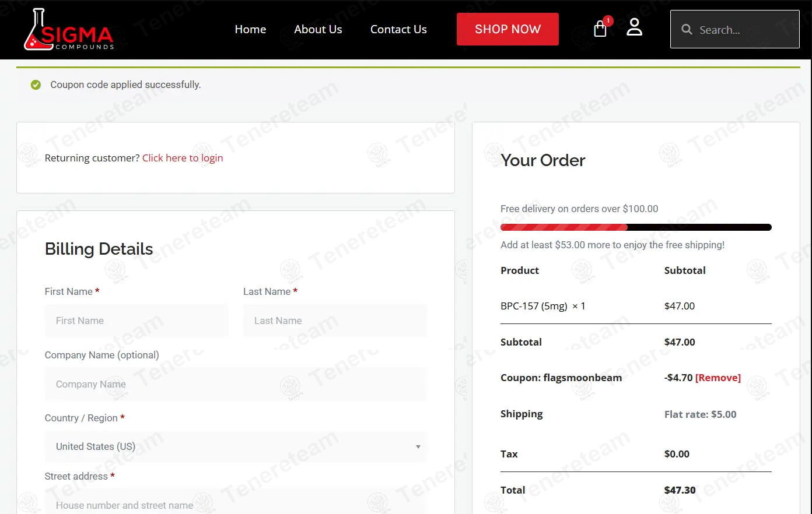
Task: Open the About Us page
Action: tap(318, 29)
